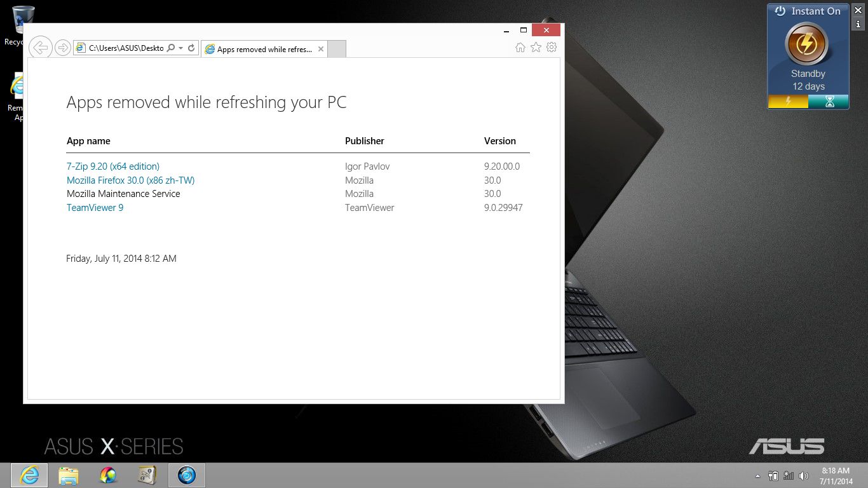Viewport: 868px width, 488px height.
Task: Open the Mozilla Firefox 30.0 (x86 zh-TW) link
Action: click(130, 180)
